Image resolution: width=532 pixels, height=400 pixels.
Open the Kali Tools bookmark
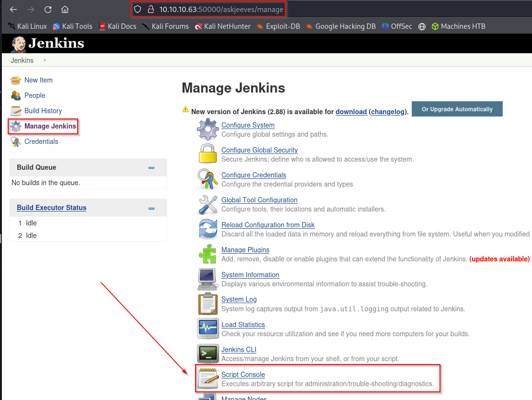(x=72, y=26)
